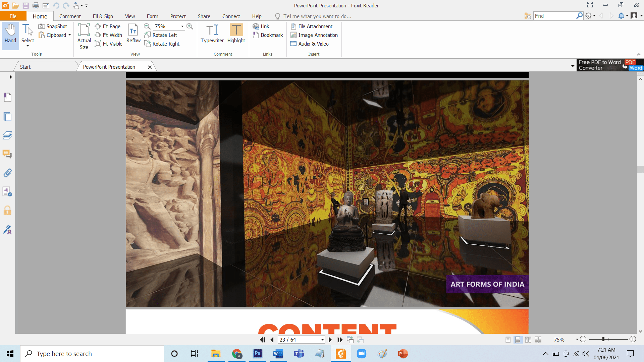644x362 pixels.
Task: Open the 75% zoom level dropdown
Action: pos(182,26)
